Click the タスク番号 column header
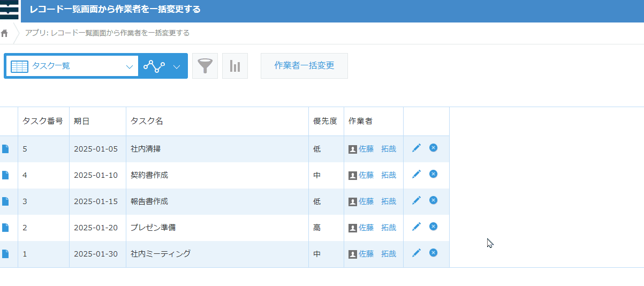 43,121
